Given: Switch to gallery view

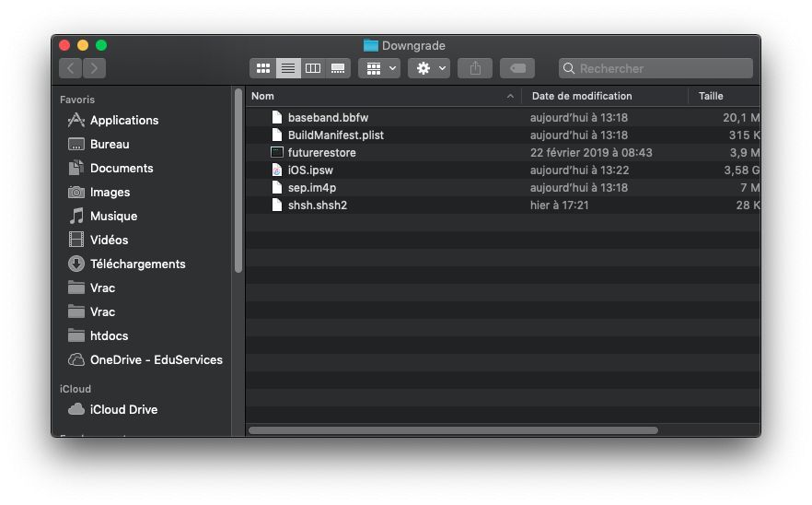Looking at the screenshot, I should click(x=338, y=68).
